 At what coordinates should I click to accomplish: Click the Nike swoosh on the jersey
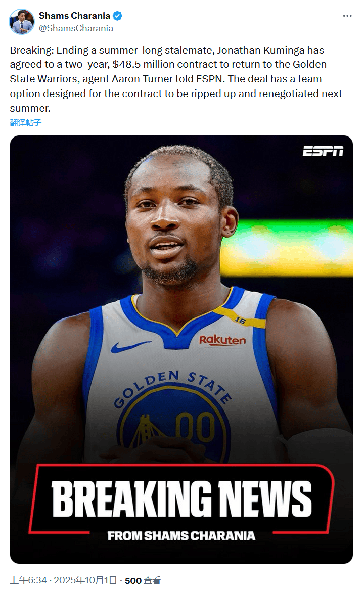click(x=130, y=347)
